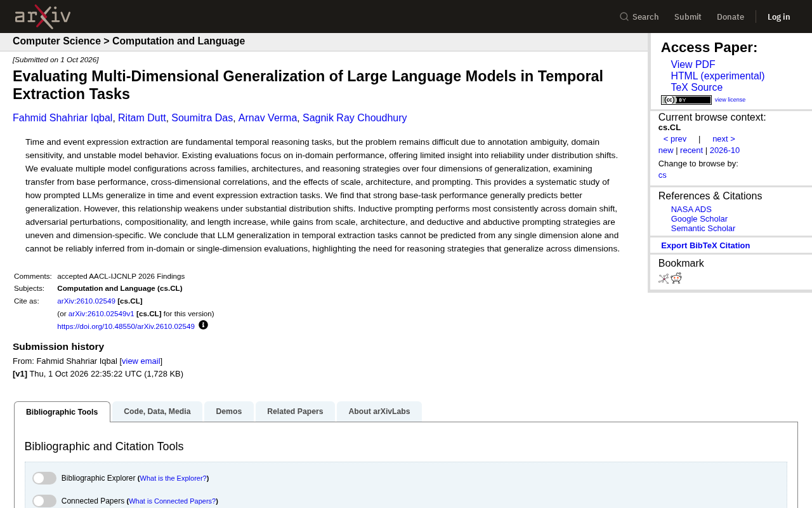Click the Log in button
The width and height of the screenshot is (812, 508).
tap(778, 17)
